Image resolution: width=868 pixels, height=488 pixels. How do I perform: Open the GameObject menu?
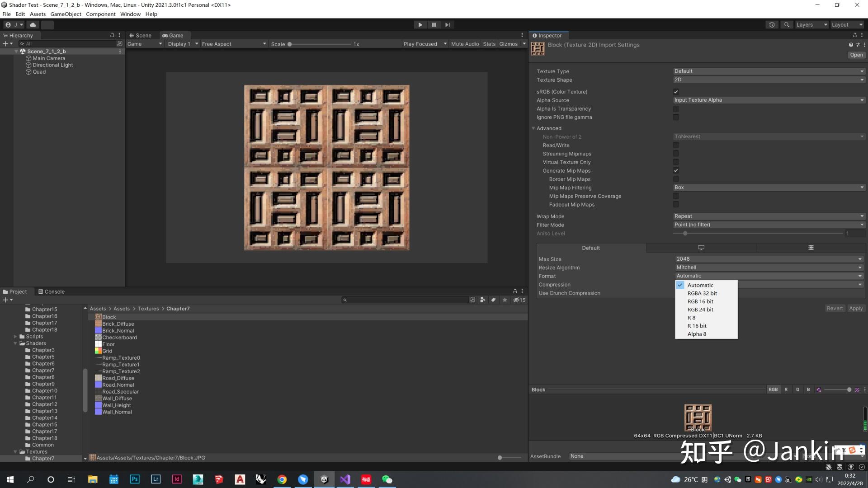click(x=66, y=14)
